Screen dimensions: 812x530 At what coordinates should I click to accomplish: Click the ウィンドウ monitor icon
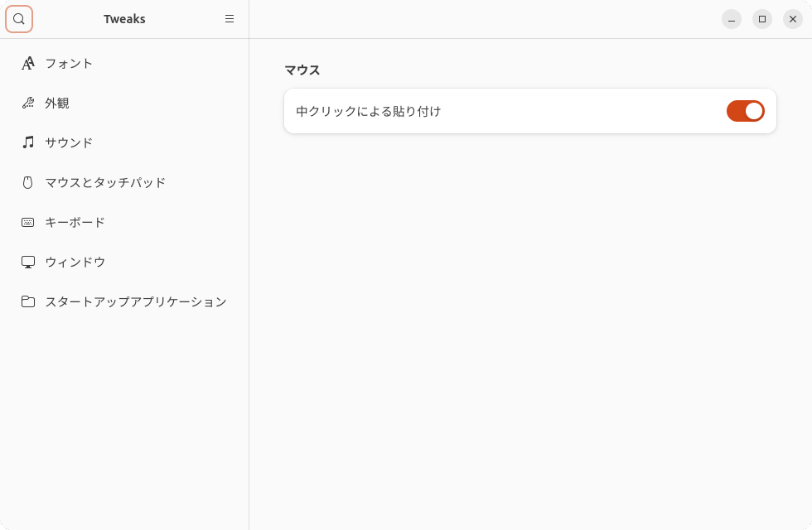(28, 262)
